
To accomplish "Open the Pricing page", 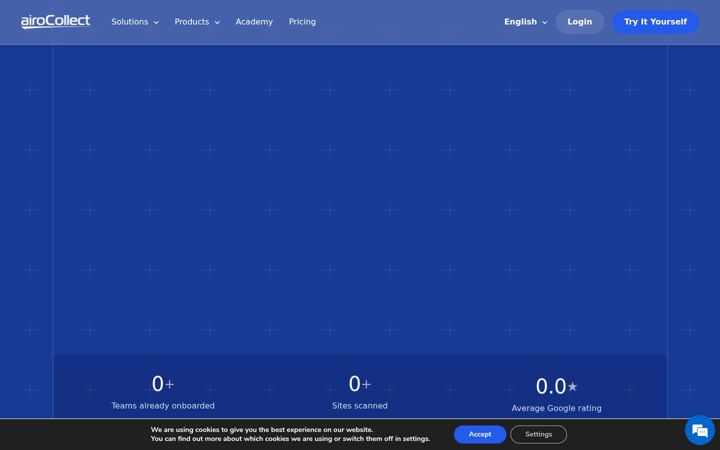I will [x=302, y=22].
